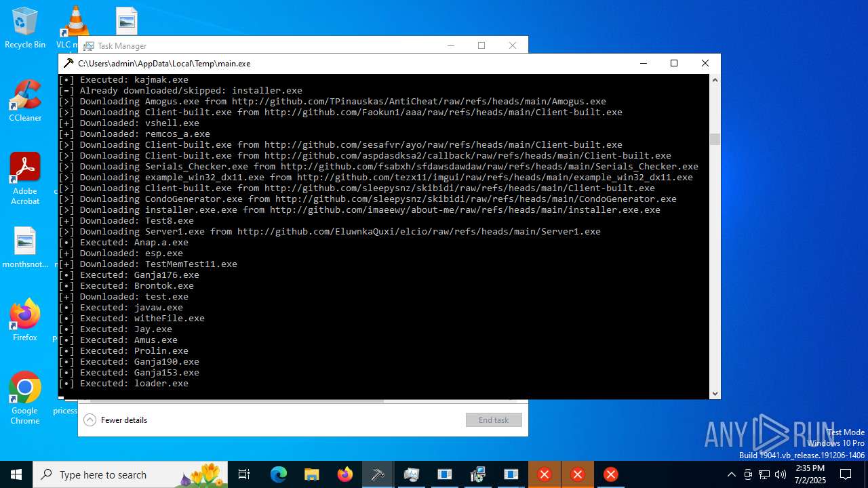
Task: Click the 'Downloading example_win32_dx11.exe' line
Action: 376,177
